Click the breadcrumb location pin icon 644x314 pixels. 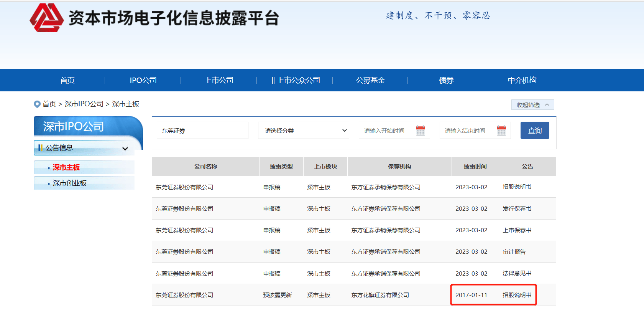pyautogui.click(x=37, y=104)
